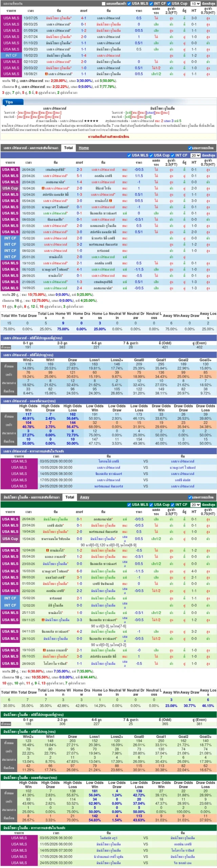Select Total tab in Minnesota results section

click(x=70, y=497)
